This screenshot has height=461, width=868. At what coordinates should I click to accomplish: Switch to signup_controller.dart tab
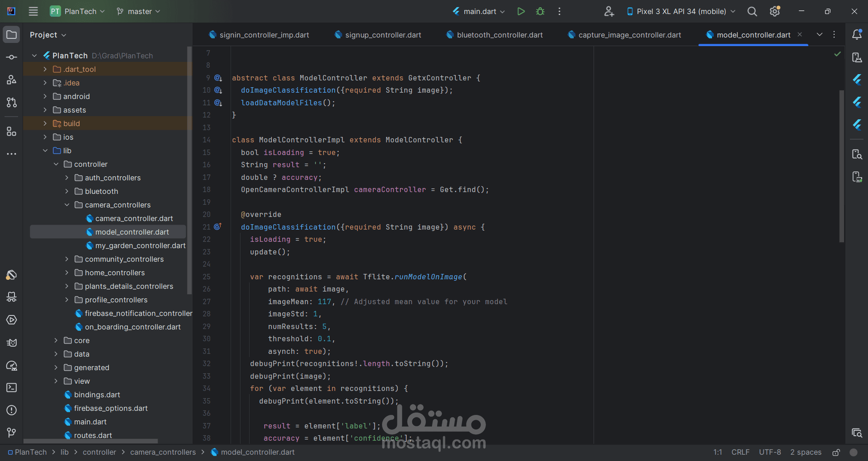click(378, 35)
